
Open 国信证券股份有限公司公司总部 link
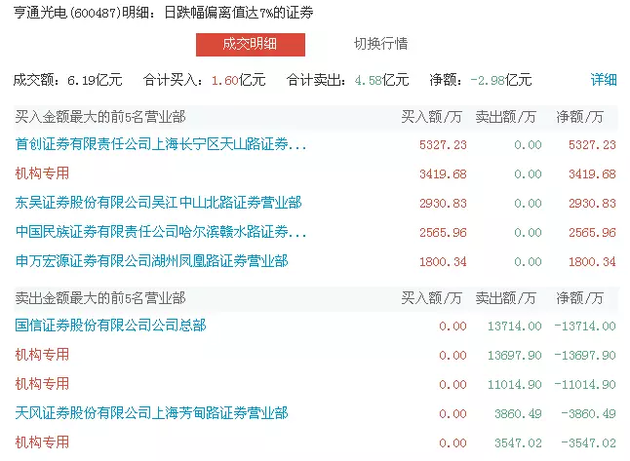point(111,325)
